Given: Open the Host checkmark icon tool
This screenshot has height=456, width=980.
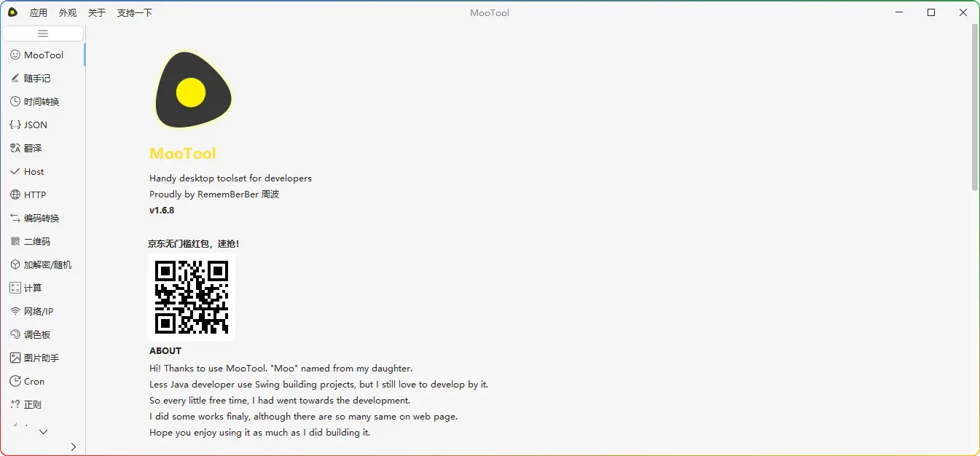Looking at the screenshot, I should coord(15,171).
